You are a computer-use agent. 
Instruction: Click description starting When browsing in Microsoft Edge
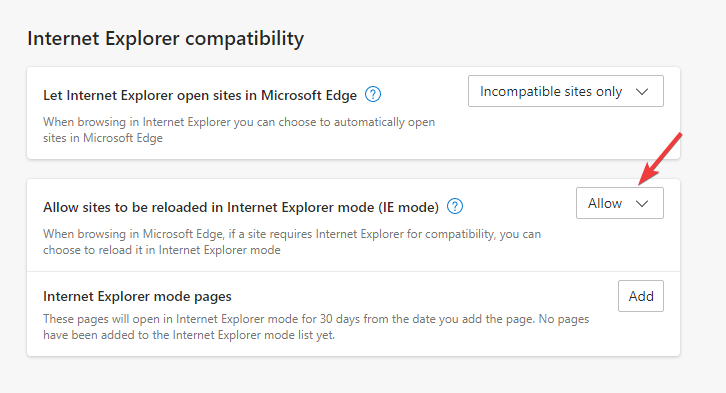[x=292, y=242]
